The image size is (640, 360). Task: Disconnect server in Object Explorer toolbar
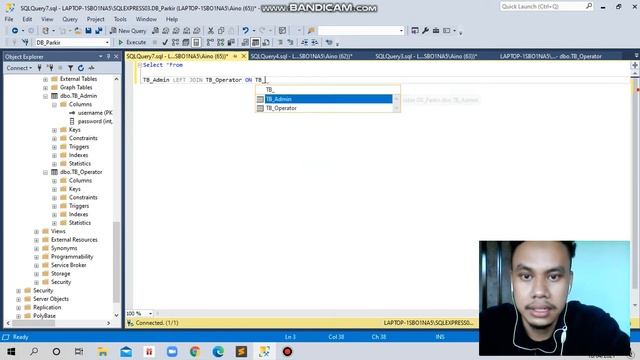pyautogui.click(x=49, y=68)
